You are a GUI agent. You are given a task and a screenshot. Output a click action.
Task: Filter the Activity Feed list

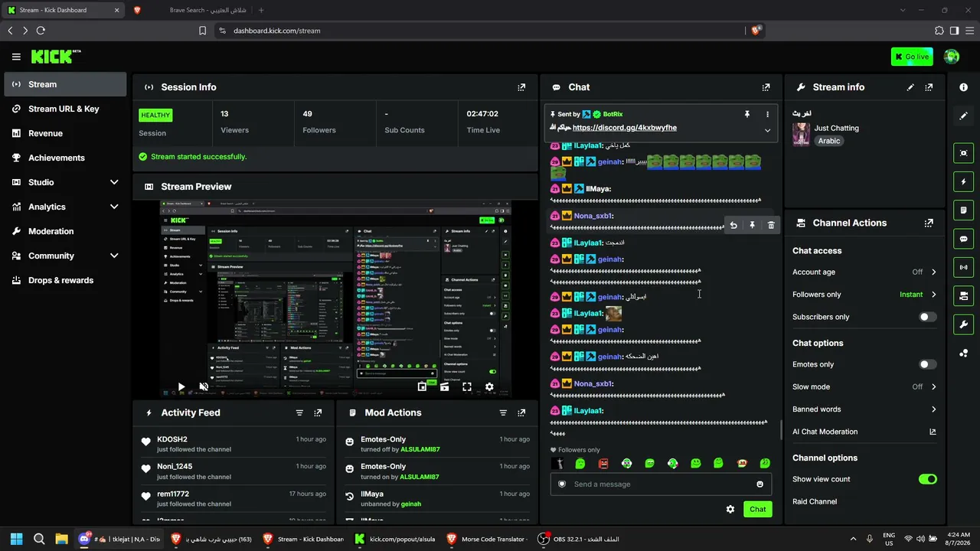pyautogui.click(x=299, y=412)
